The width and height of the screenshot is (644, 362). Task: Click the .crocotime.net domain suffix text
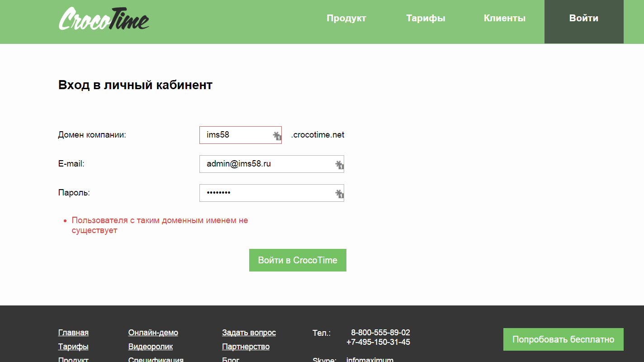coord(317,135)
